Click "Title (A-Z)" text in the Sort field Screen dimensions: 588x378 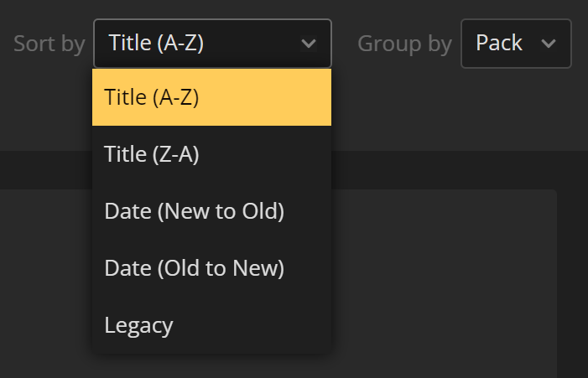(x=156, y=43)
